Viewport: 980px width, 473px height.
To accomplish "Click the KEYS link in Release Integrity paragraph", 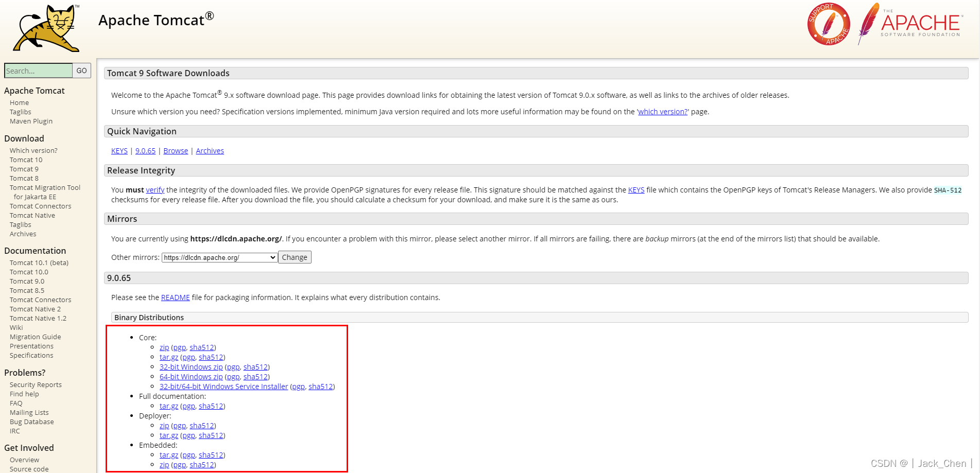I will (x=636, y=190).
